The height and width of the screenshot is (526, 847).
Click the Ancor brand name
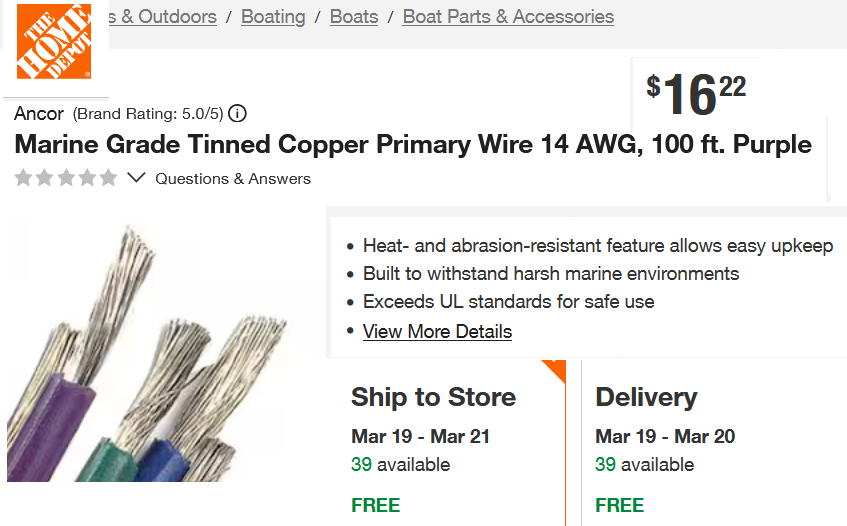[x=39, y=113]
